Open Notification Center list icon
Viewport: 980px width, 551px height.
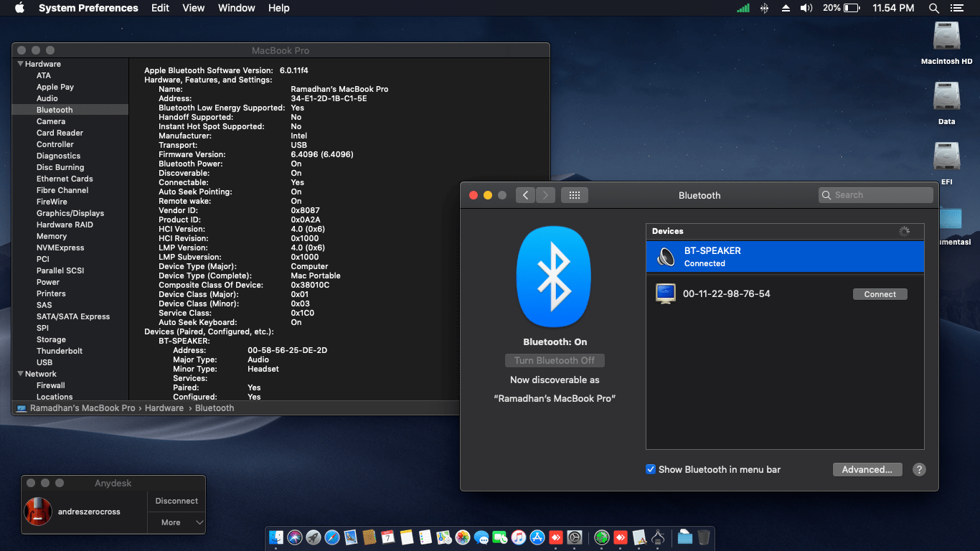(x=956, y=8)
